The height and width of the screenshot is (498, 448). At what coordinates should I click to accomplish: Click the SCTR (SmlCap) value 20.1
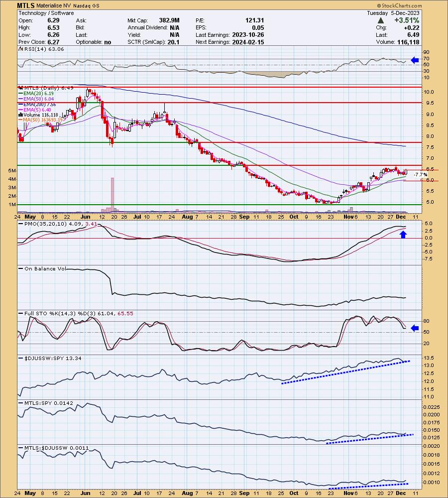coord(174,42)
